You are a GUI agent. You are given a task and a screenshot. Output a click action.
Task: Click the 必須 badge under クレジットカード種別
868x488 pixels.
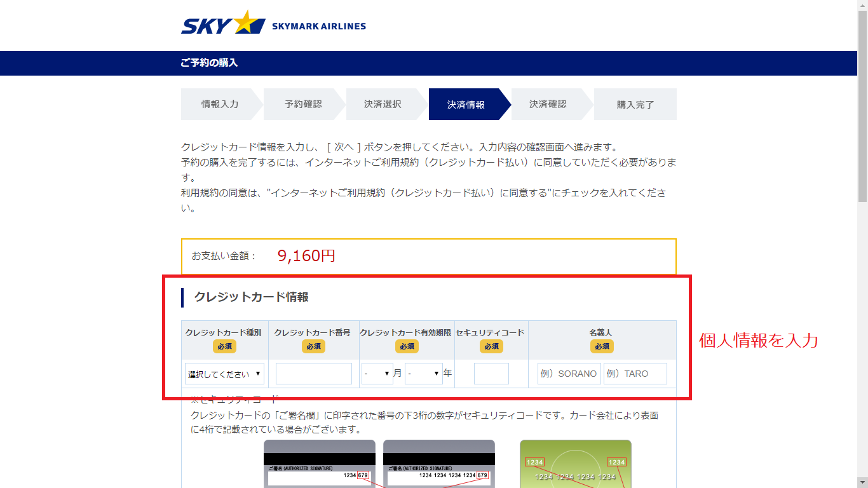click(x=224, y=346)
